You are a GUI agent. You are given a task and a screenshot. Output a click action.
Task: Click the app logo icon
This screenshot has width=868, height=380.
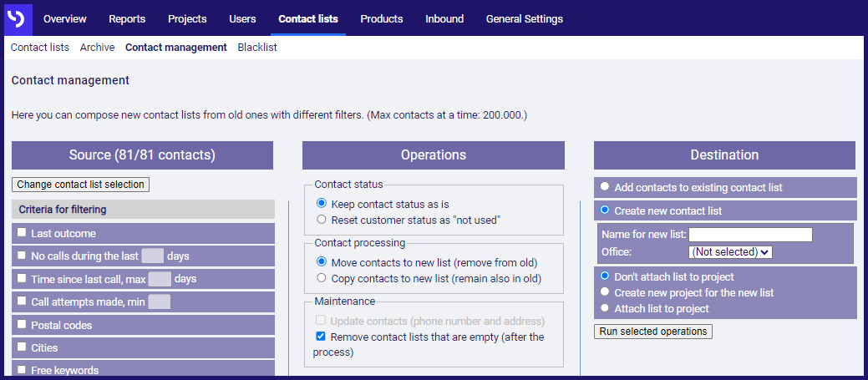(x=18, y=19)
